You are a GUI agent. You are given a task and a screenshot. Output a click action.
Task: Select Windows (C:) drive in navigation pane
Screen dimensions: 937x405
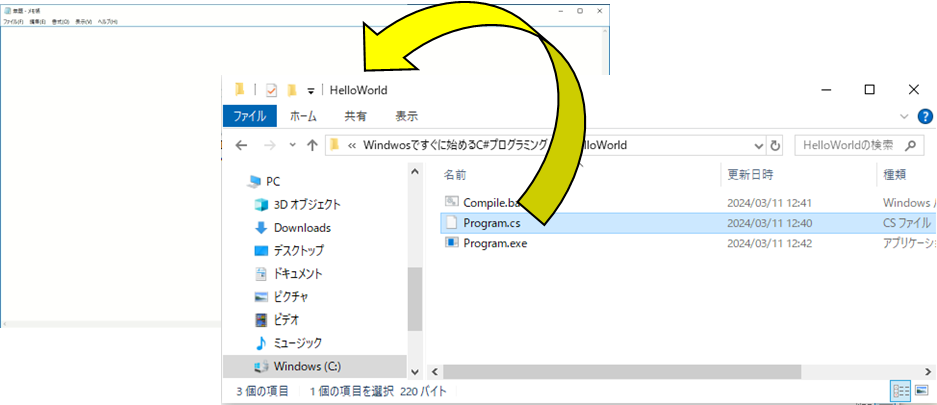307,366
